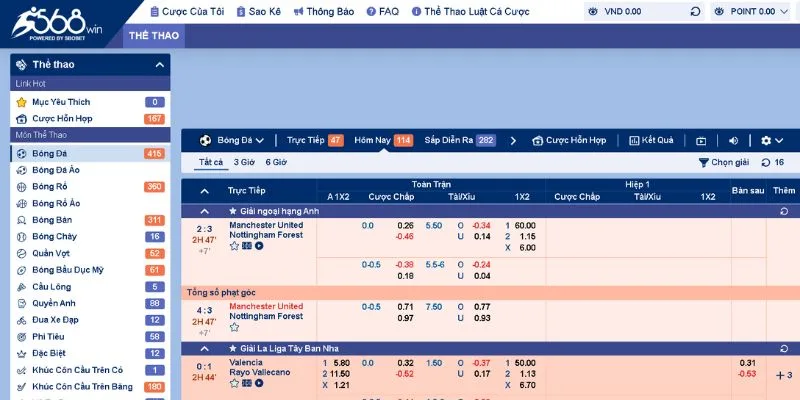Click the refresh countdown icon
800x400 pixels.
[766, 163]
